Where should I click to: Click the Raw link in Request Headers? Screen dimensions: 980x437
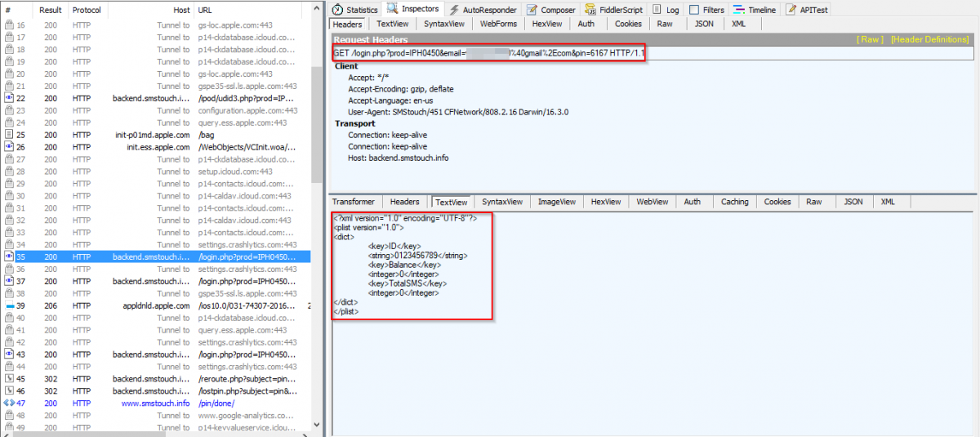click(x=870, y=39)
